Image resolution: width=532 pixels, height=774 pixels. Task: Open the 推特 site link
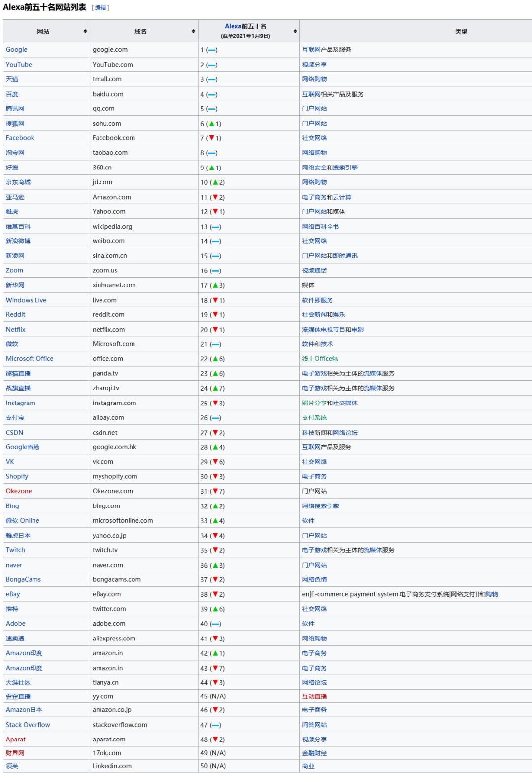(12, 609)
